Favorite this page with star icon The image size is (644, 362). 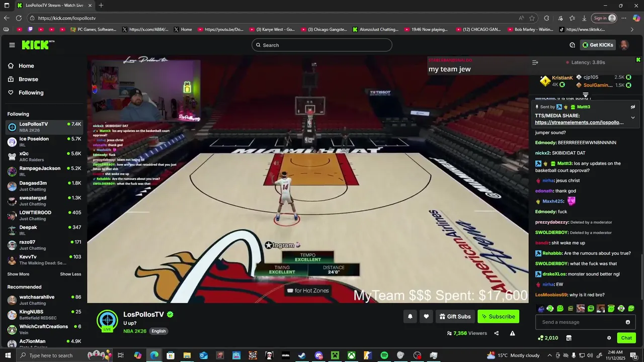(532, 18)
